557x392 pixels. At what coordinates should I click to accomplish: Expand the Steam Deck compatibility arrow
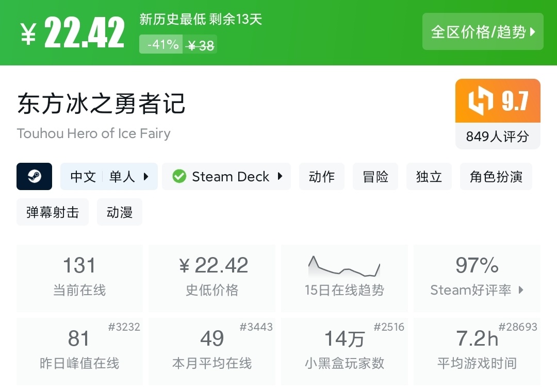coord(280,177)
